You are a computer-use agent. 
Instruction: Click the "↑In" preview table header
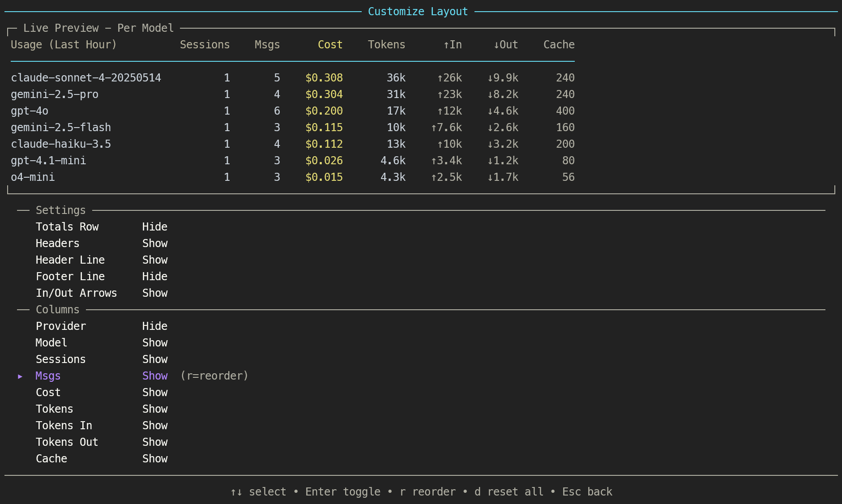coord(453,45)
